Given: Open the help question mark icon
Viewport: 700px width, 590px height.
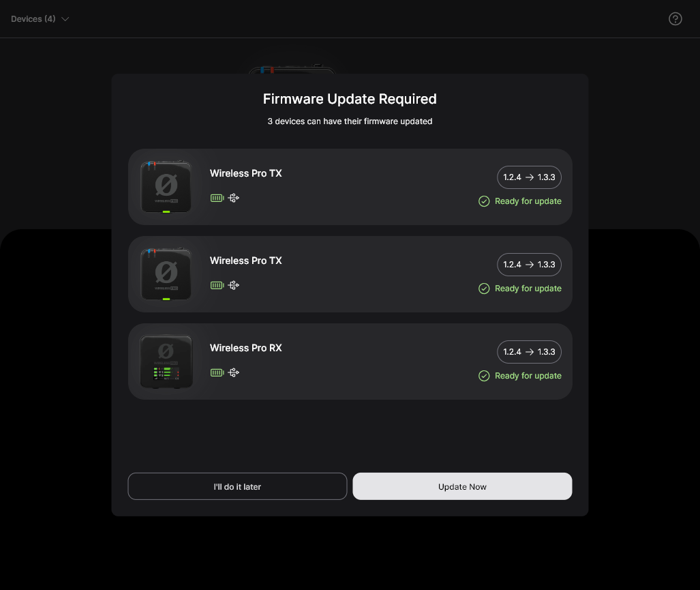Looking at the screenshot, I should pyautogui.click(x=675, y=18).
